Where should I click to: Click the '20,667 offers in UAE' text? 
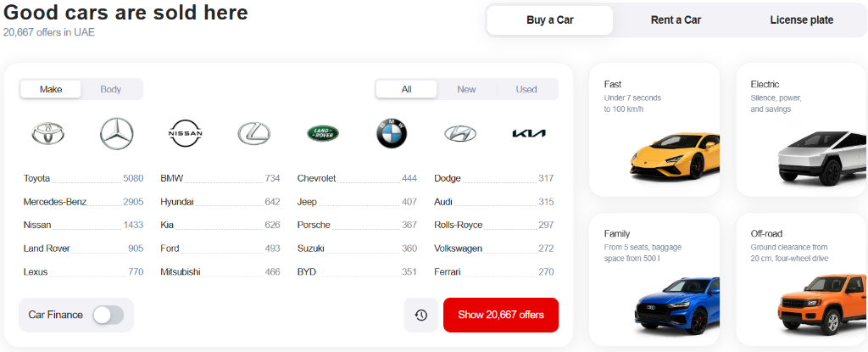48,32
